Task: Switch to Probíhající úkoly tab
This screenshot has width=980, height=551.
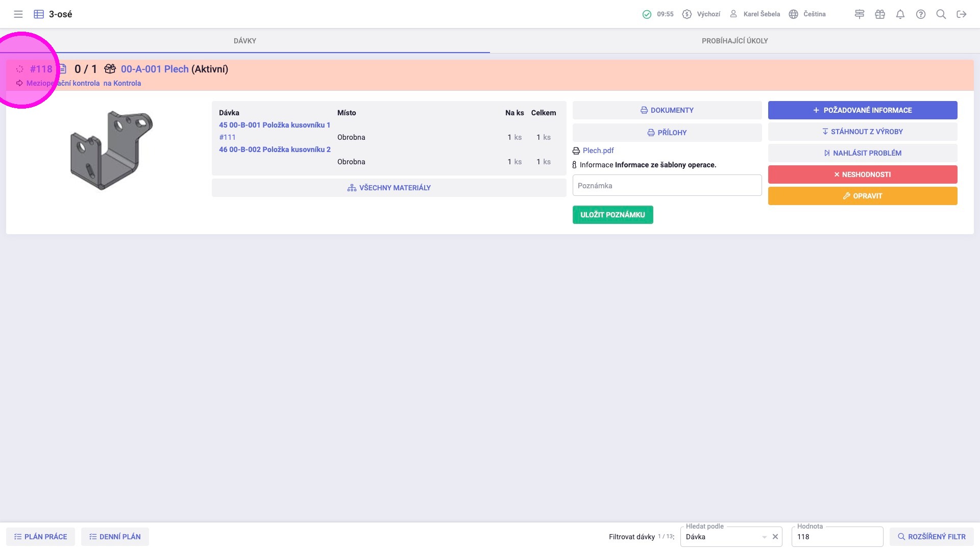Action: pyautogui.click(x=734, y=41)
